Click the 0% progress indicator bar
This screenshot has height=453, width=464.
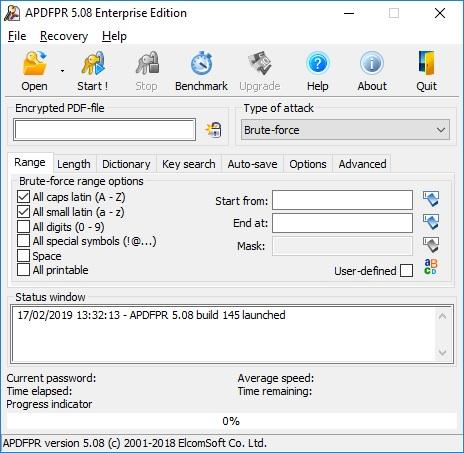coord(231,421)
